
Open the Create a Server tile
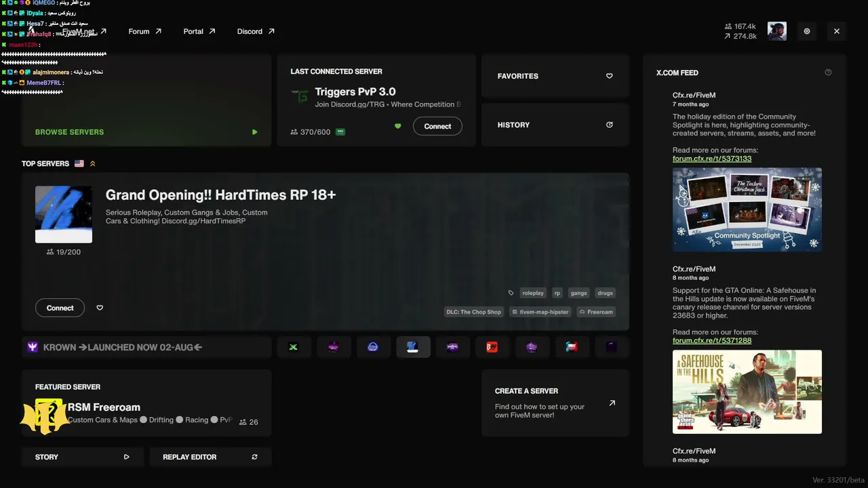click(x=555, y=403)
